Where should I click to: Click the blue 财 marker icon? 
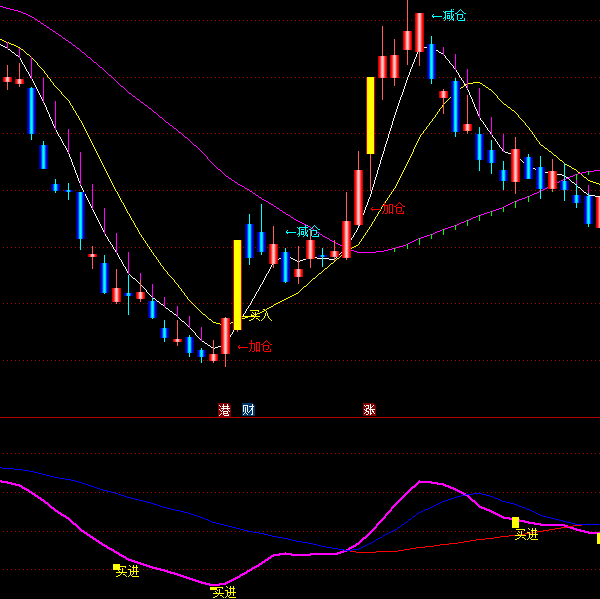248,409
